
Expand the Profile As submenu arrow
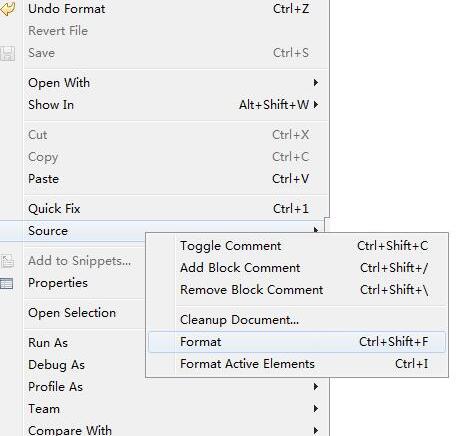316,387
